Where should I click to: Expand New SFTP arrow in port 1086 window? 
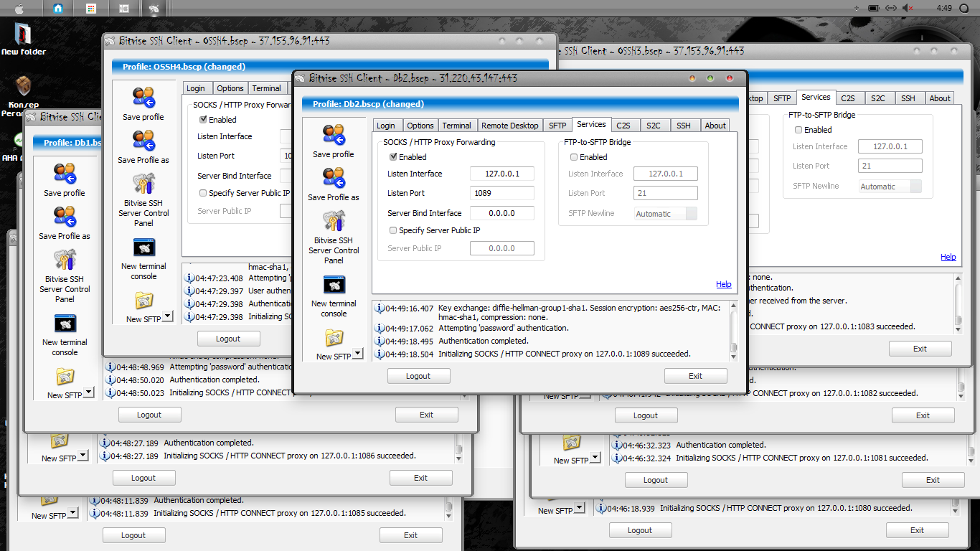pos(83,455)
